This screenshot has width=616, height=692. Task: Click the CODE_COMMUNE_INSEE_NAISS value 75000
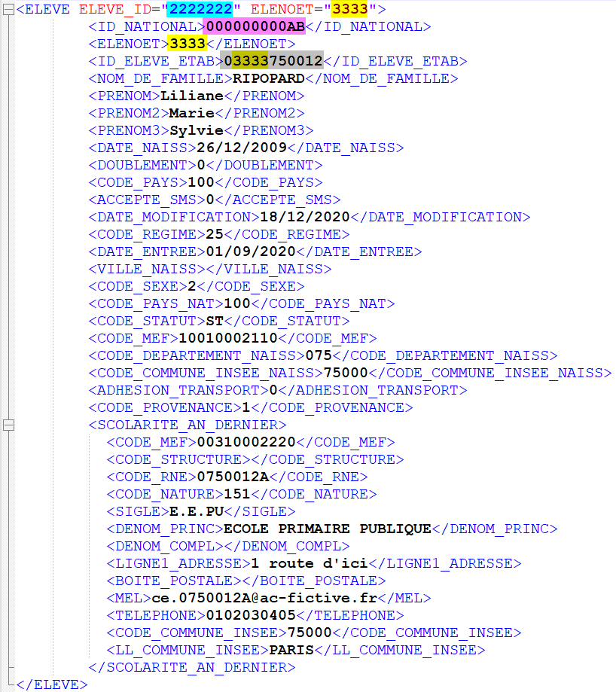point(346,373)
